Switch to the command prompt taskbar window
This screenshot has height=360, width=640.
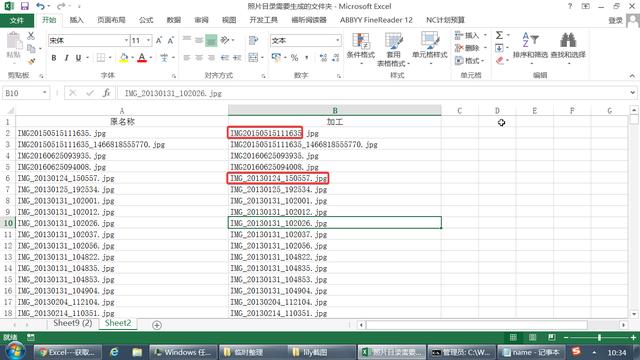coord(462,352)
